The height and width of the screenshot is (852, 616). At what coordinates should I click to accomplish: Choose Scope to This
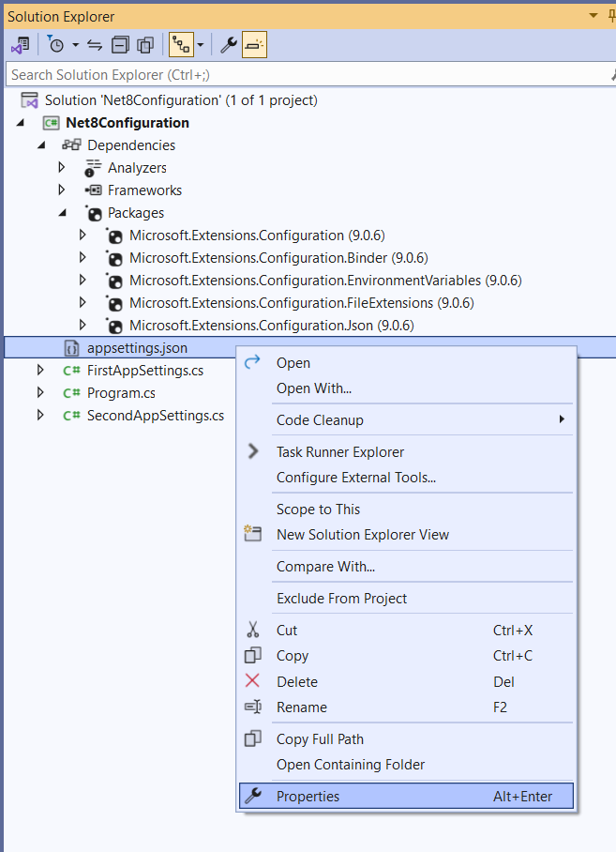click(x=406, y=510)
